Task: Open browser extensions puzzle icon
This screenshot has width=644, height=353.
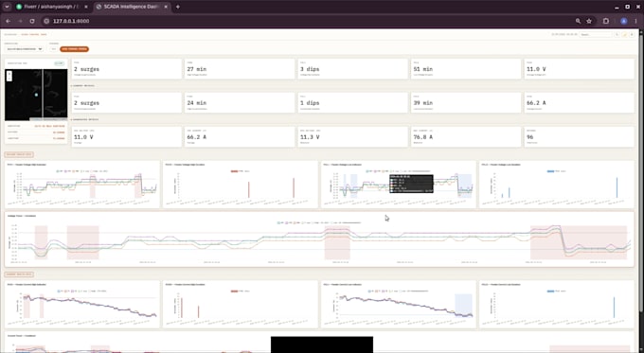Action: 606,21
